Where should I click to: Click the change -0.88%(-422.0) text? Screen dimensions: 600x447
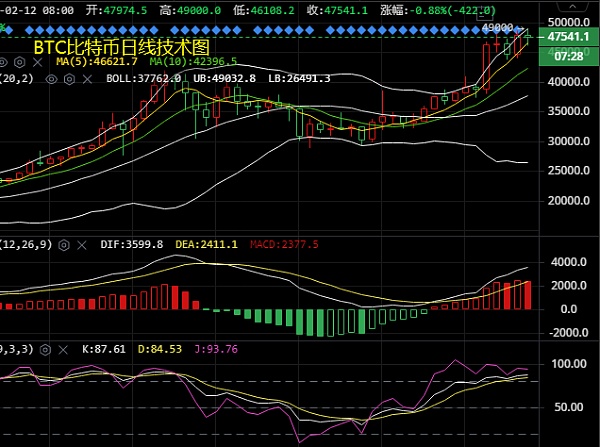click(452, 10)
